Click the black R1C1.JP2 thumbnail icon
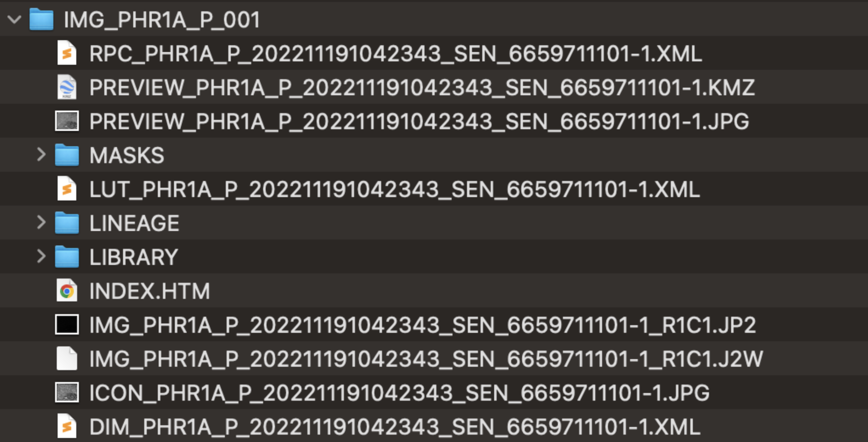The width and height of the screenshot is (868, 442). [67, 324]
